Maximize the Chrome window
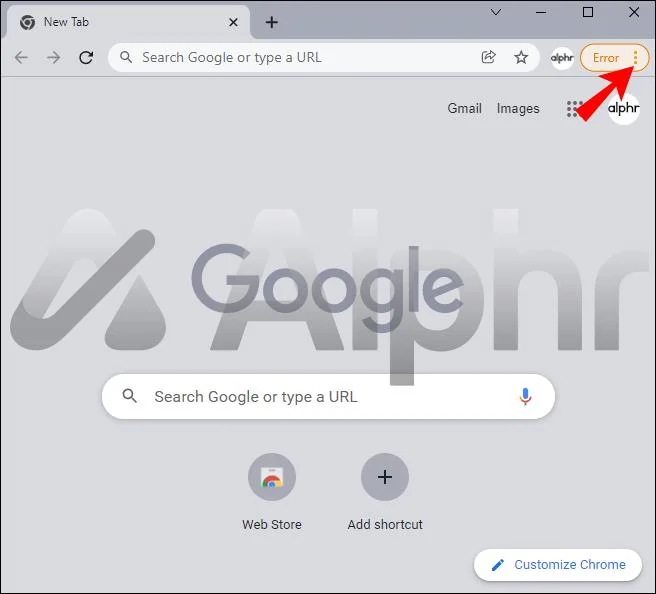The height and width of the screenshot is (594, 656). (x=588, y=12)
